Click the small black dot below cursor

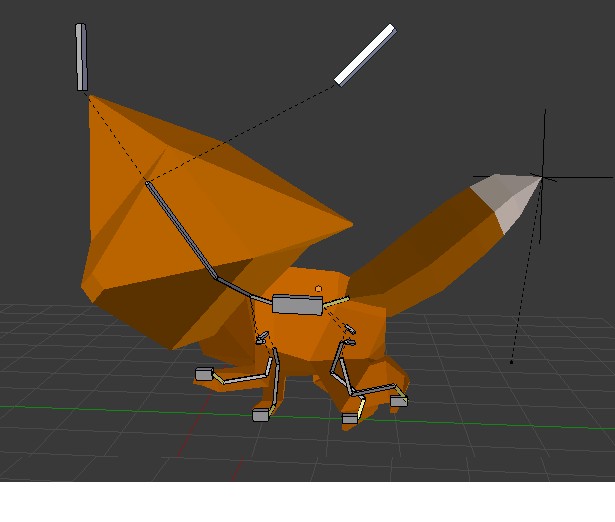(x=511, y=362)
